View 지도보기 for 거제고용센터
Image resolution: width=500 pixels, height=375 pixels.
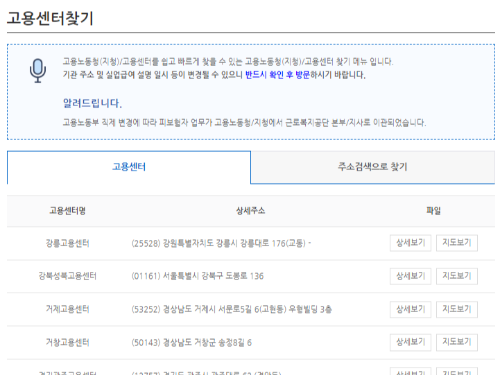click(457, 309)
